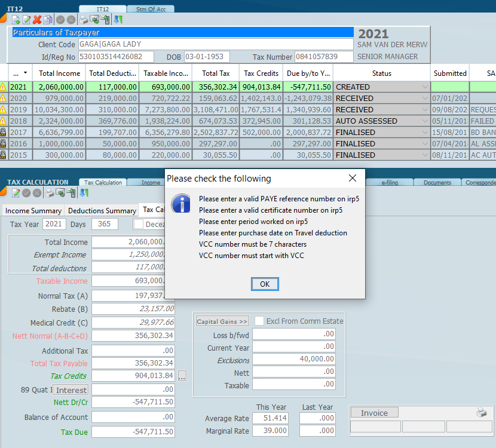Open the Status dropdown on the 2018 AUTO ASSESSED row

tap(425, 121)
